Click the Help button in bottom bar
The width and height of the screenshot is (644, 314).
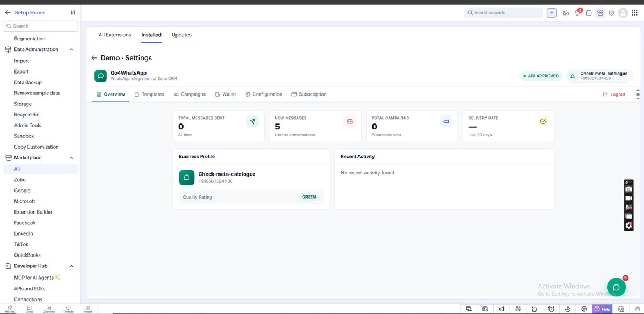pyautogui.click(x=603, y=309)
